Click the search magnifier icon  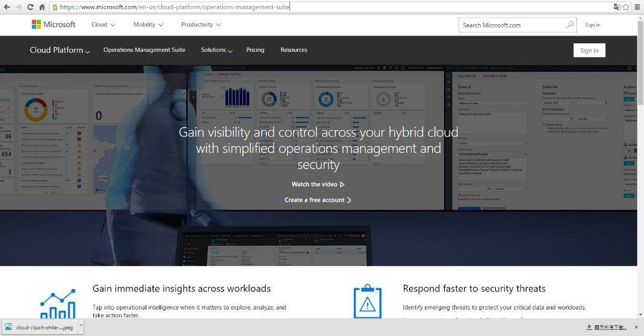[570, 25]
